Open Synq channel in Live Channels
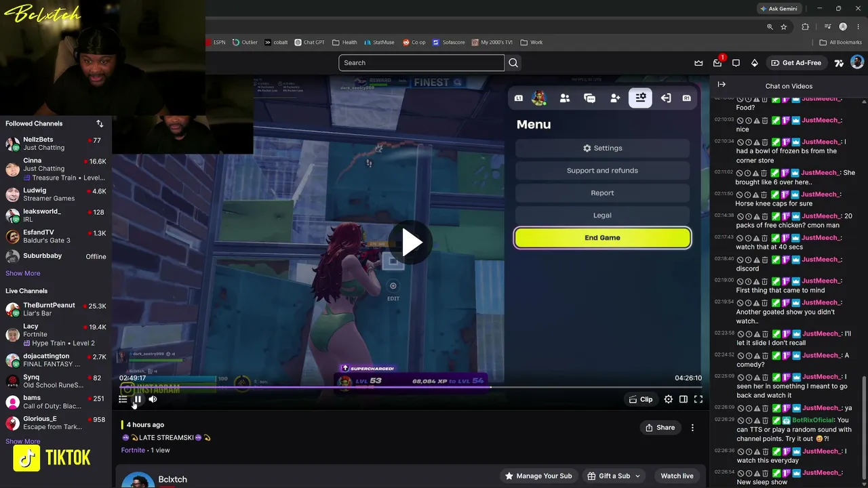 (x=56, y=381)
